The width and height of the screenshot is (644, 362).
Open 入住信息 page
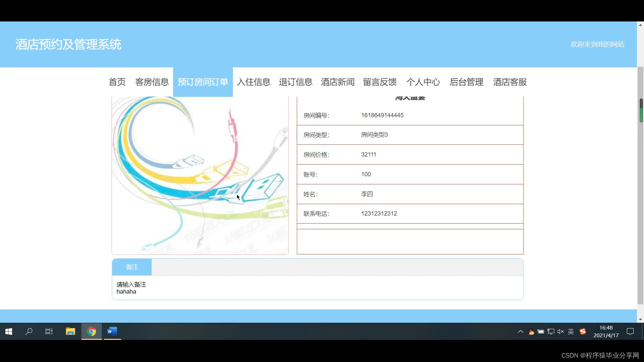click(254, 82)
